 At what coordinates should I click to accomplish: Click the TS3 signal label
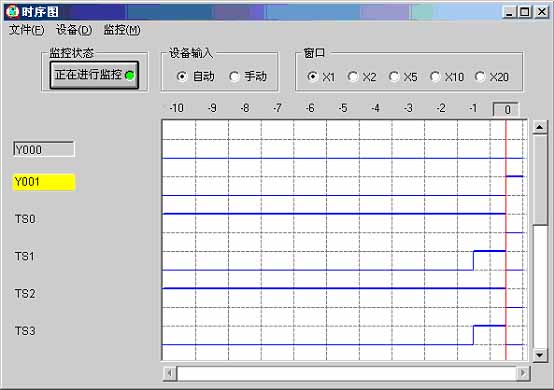[x=25, y=331]
